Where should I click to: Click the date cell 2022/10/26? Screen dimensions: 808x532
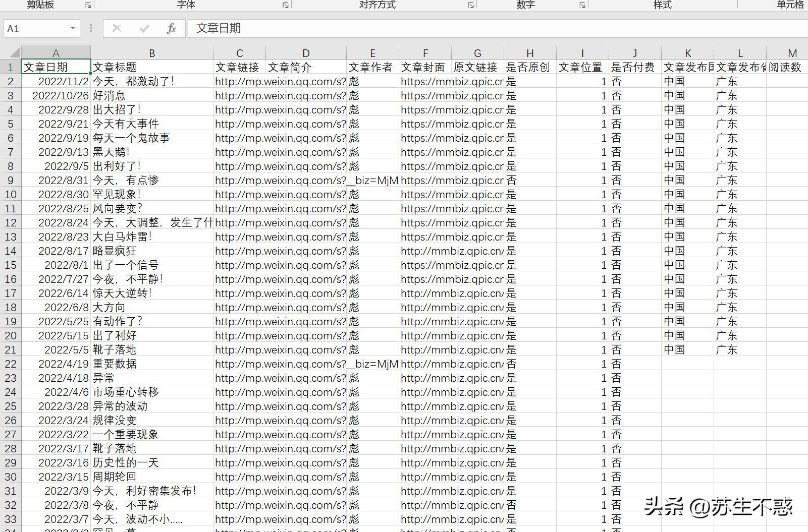[x=56, y=95]
